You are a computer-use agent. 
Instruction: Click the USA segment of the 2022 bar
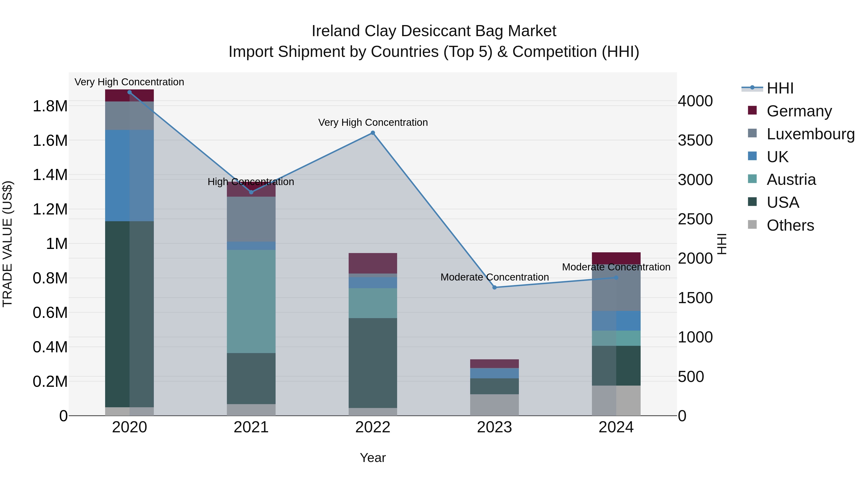(x=373, y=363)
